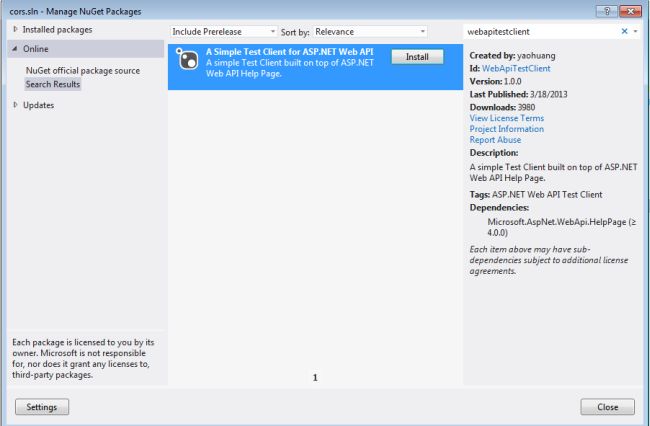Viewport: 650px width, 426px height.
Task: Click the package title 'A Simple Test Client for ASP.NET Web API'
Action: 289,52
